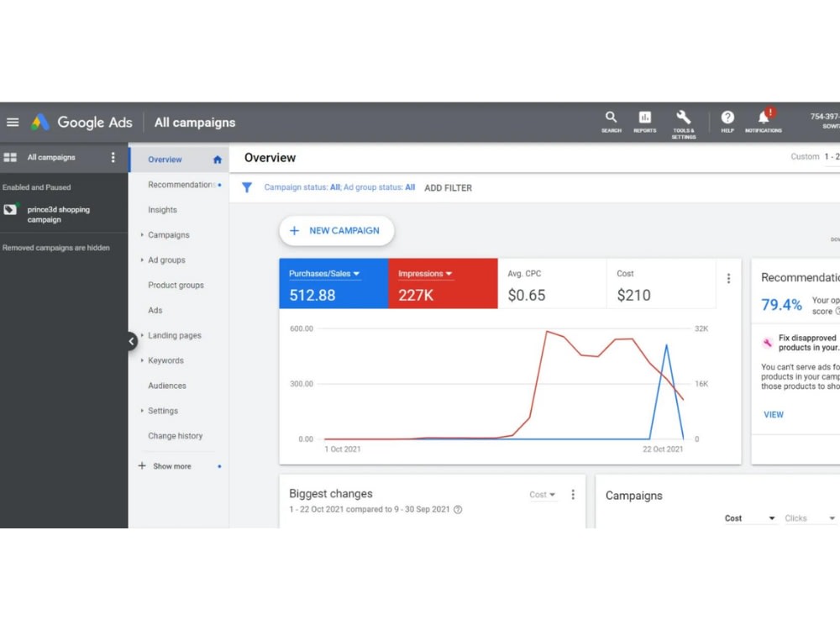Image resolution: width=840 pixels, height=630 pixels.
Task: Open the Recommendations page
Action: pyautogui.click(x=181, y=185)
